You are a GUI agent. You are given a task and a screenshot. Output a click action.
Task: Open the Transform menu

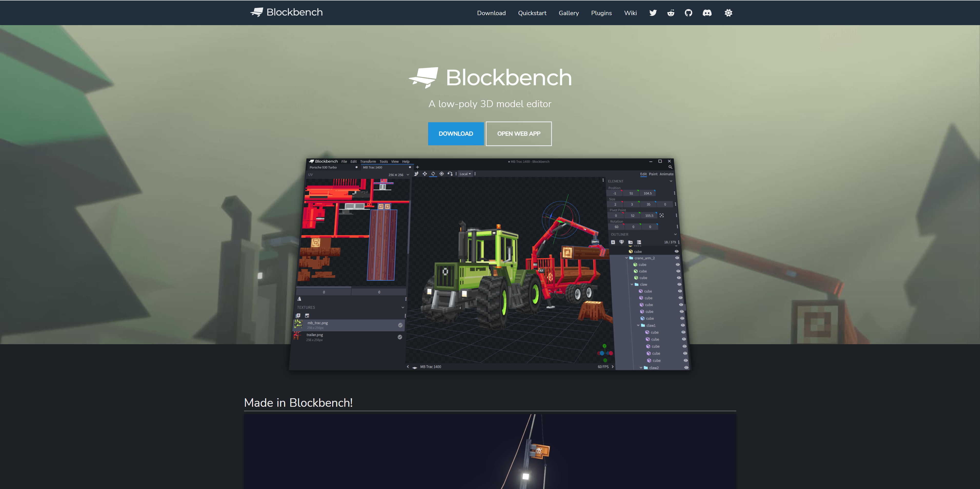[368, 162]
